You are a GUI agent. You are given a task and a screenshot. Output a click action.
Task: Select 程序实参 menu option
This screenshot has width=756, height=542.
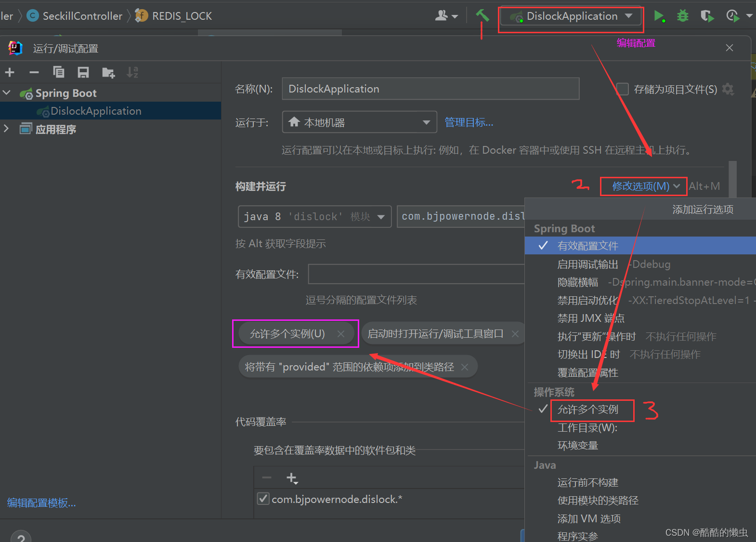[640, 536]
